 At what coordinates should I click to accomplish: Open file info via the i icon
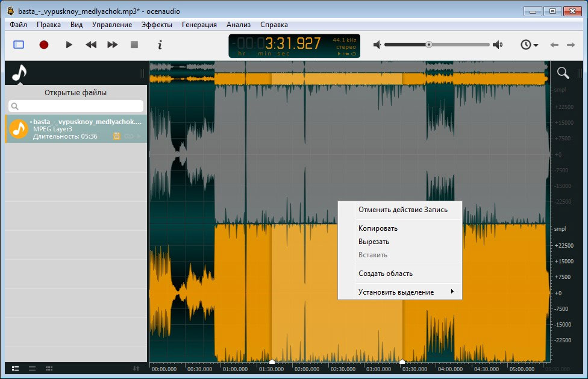160,45
